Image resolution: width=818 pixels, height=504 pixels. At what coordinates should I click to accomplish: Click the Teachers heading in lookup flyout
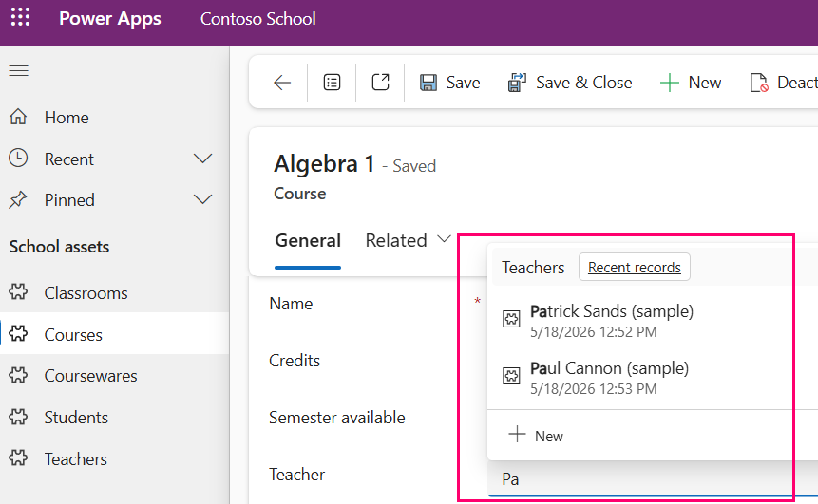point(533,268)
